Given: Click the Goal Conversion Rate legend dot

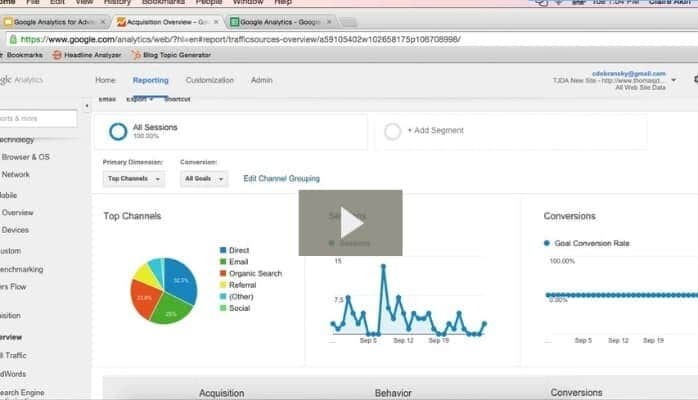Looking at the screenshot, I should click(547, 243).
